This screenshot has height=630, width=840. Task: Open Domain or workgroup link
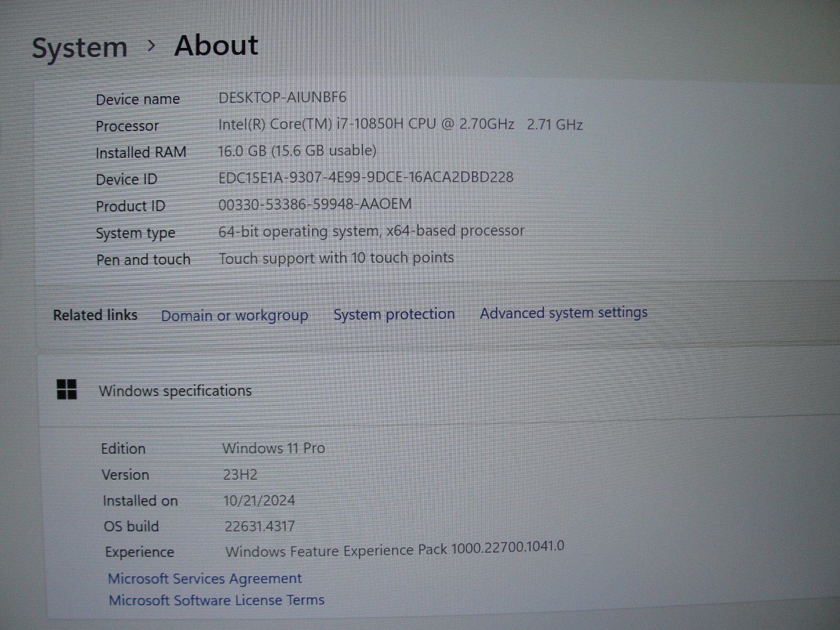[x=234, y=316]
